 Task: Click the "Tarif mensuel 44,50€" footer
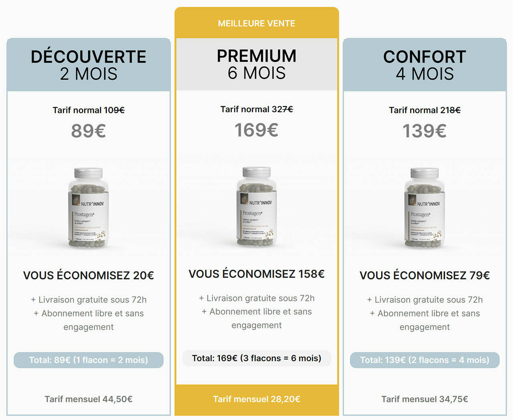click(x=89, y=399)
